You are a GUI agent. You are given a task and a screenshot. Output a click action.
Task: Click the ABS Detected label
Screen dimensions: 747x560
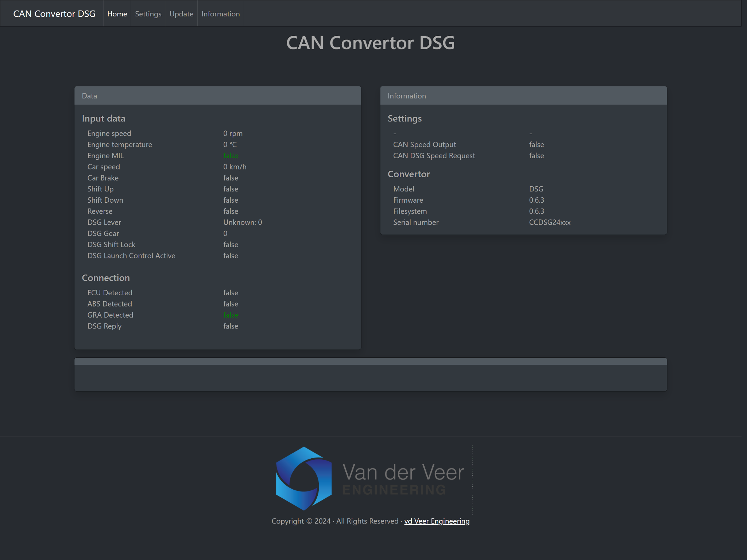pyautogui.click(x=109, y=304)
